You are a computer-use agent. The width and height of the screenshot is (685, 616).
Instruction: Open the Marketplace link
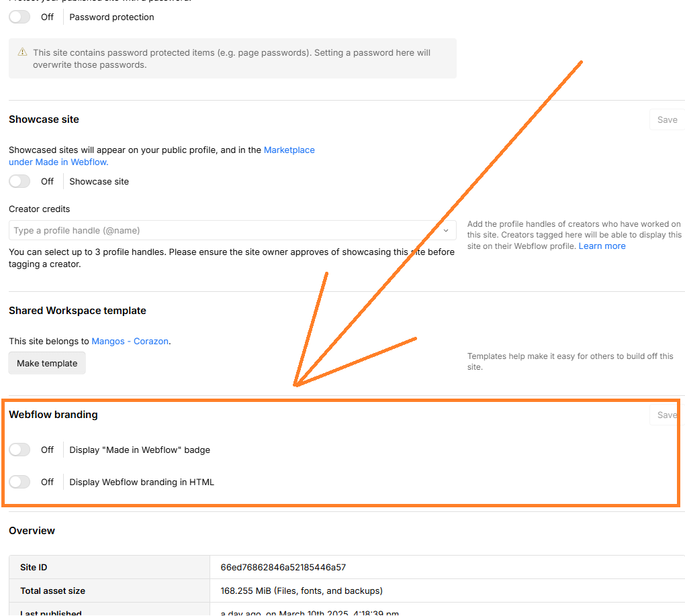(289, 150)
